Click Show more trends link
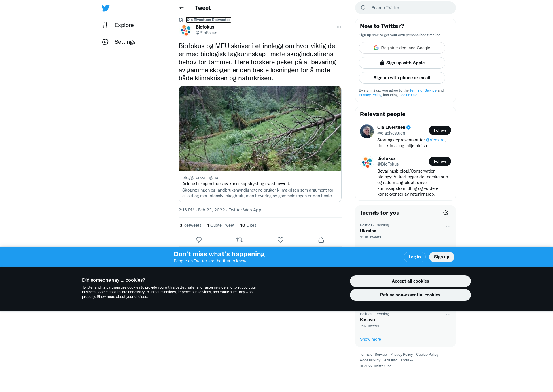The height and width of the screenshot is (392, 553). pyautogui.click(x=370, y=339)
